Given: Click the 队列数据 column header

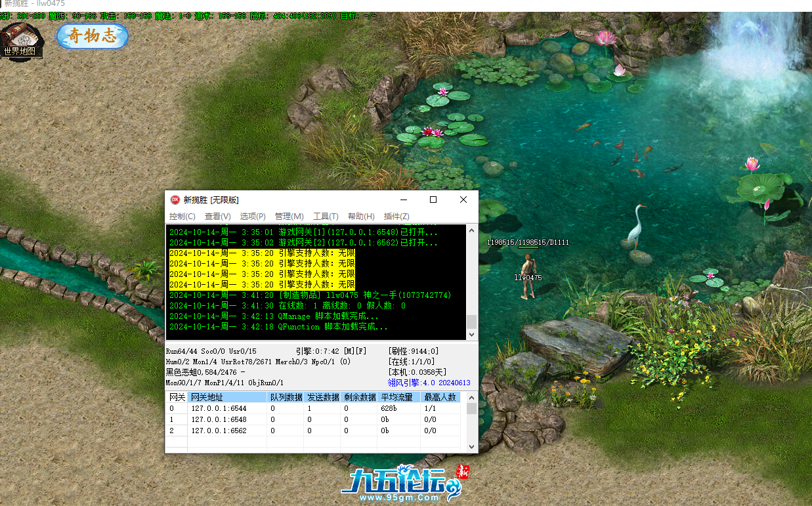Looking at the screenshot, I should (286, 397).
